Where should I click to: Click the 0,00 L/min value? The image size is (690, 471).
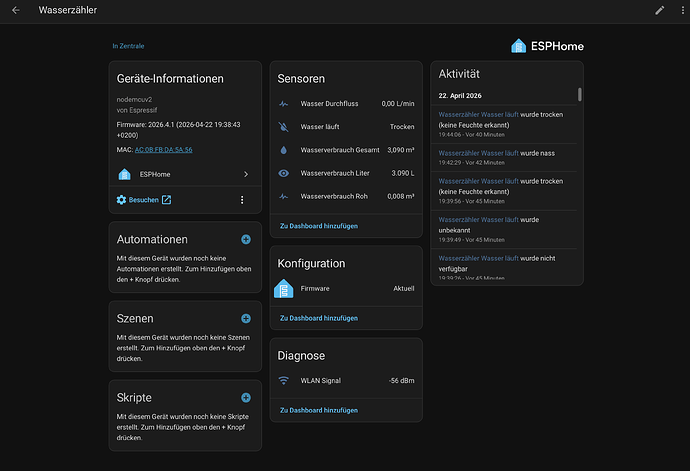(398, 104)
